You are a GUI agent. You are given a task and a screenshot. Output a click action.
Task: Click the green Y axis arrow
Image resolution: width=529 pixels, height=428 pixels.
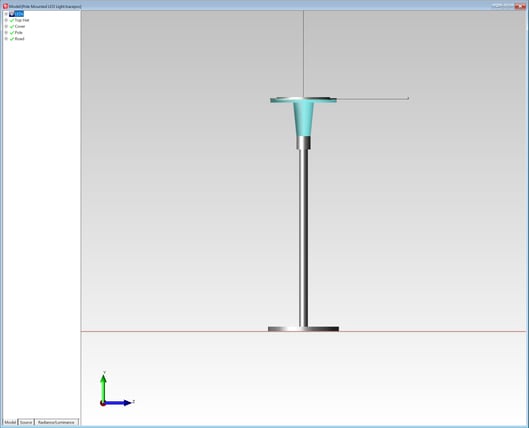pos(104,388)
